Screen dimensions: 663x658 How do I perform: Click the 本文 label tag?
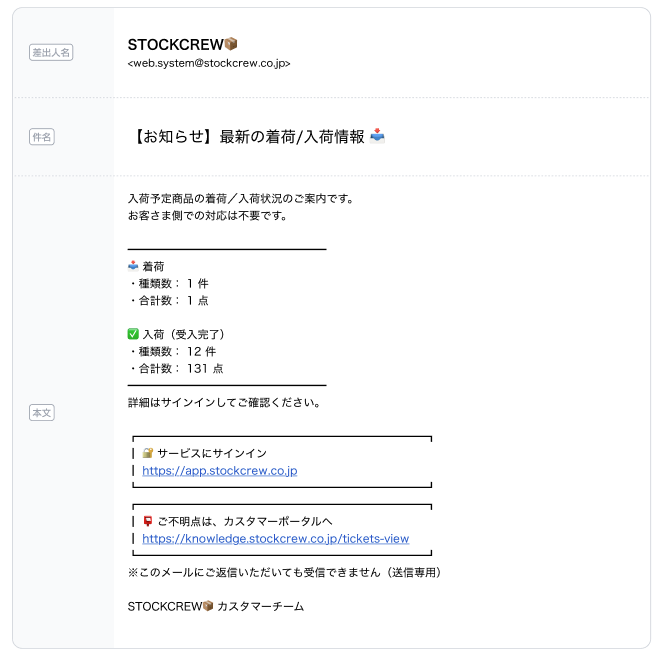coord(42,412)
